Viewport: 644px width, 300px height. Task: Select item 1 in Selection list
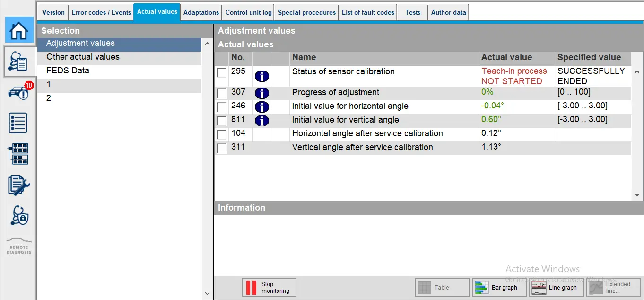click(120, 85)
